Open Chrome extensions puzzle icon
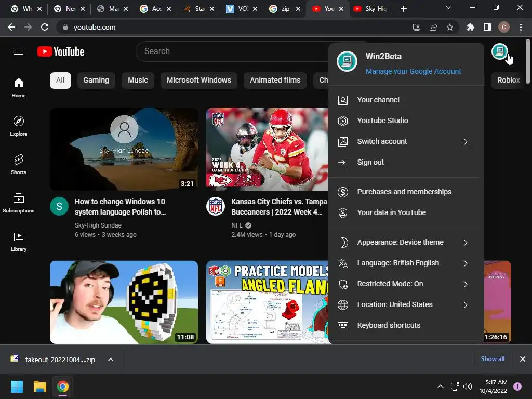Image resolution: width=532 pixels, height=399 pixels. [470, 27]
